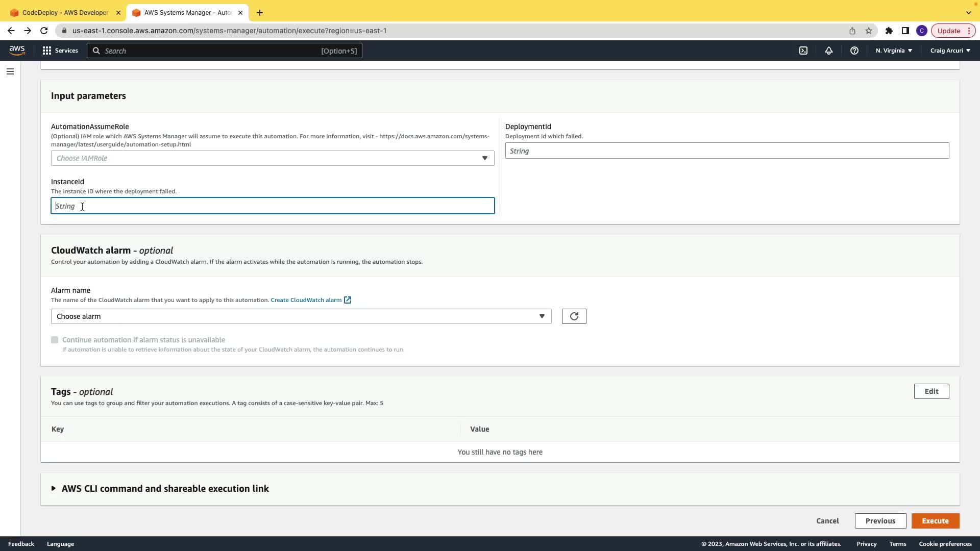
Task: Open the hamburger side navigation menu
Action: (x=10, y=71)
